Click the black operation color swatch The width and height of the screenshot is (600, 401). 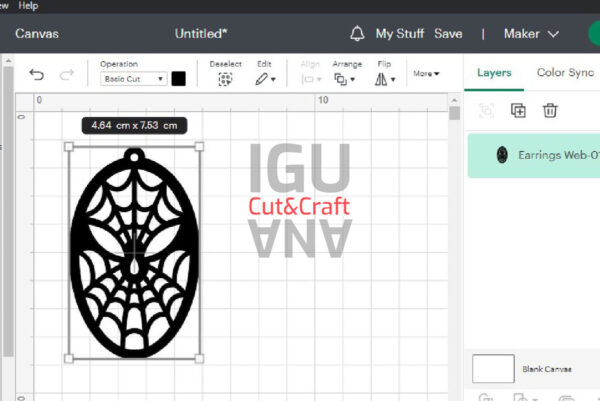179,78
